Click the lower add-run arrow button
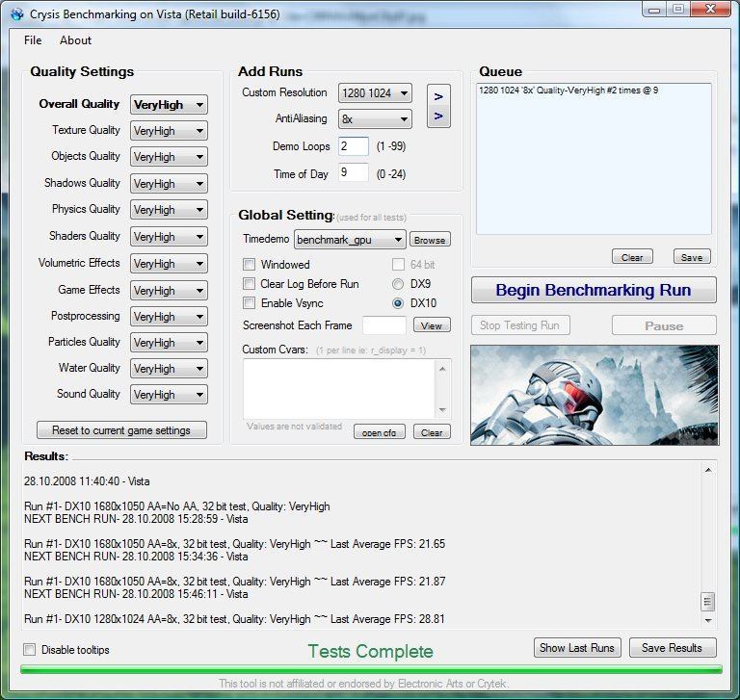This screenshot has height=700, width=740. click(x=438, y=117)
